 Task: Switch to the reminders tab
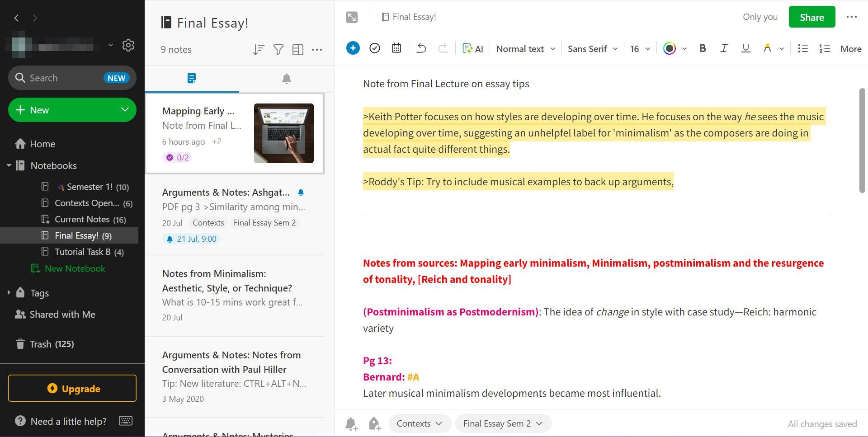click(286, 78)
